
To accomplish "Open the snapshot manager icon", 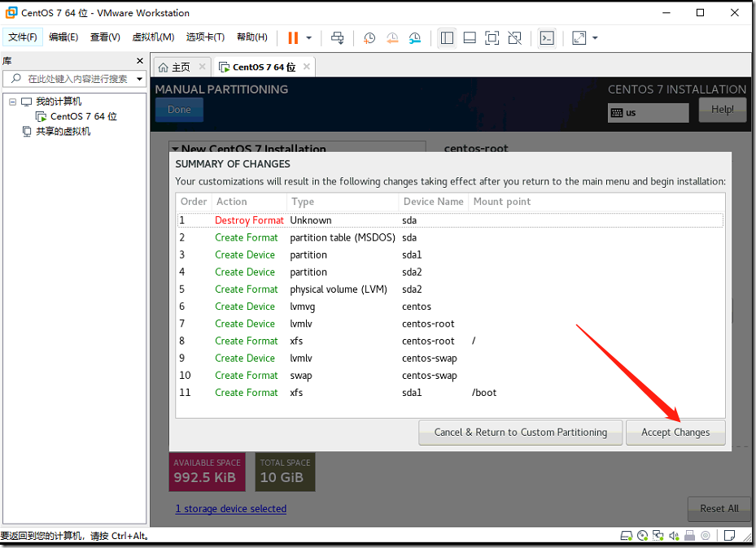I will (415, 37).
